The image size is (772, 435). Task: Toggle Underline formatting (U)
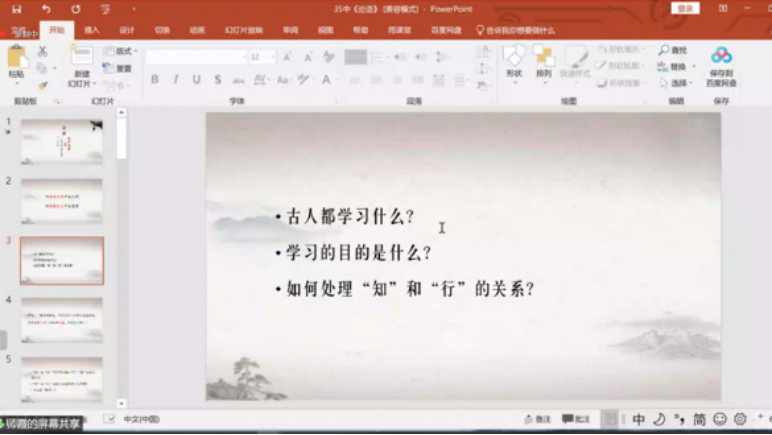pyautogui.click(x=196, y=80)
